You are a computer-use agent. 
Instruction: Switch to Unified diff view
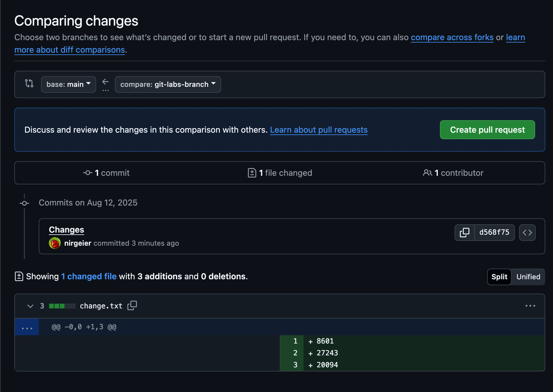coord(528,277)
